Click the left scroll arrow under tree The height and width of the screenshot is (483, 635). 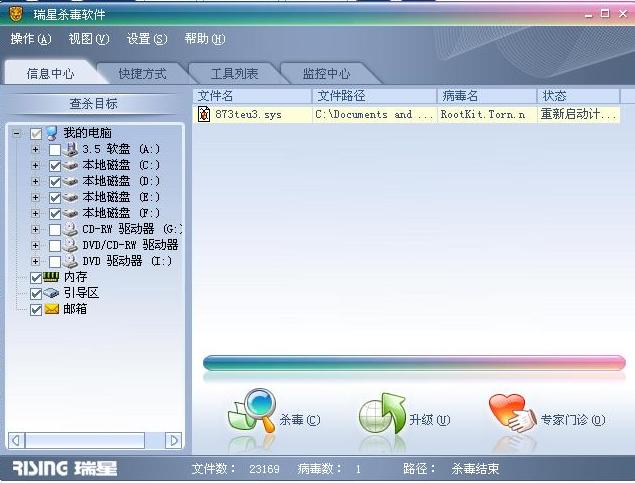click(17, 440)
